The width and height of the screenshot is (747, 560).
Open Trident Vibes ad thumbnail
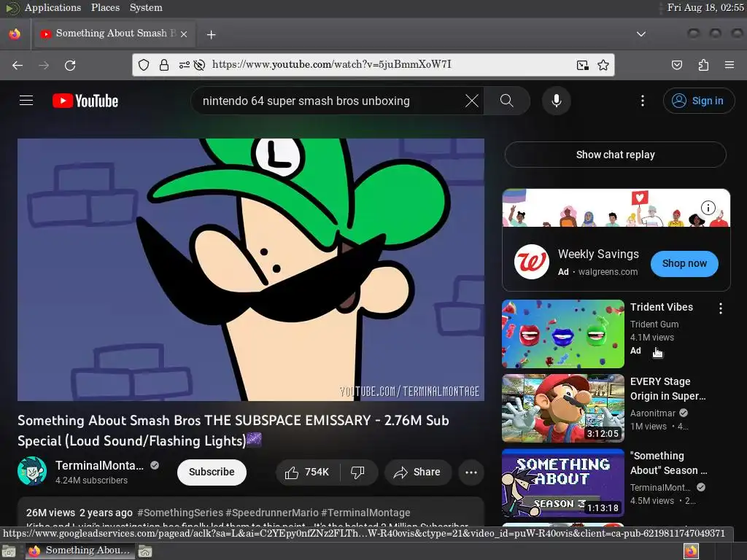coord(562,334)
